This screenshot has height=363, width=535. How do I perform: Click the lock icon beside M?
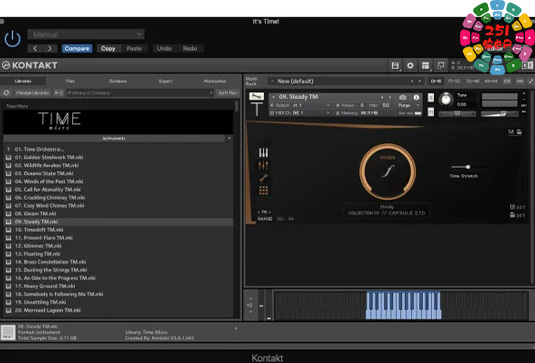coord(519,132)
